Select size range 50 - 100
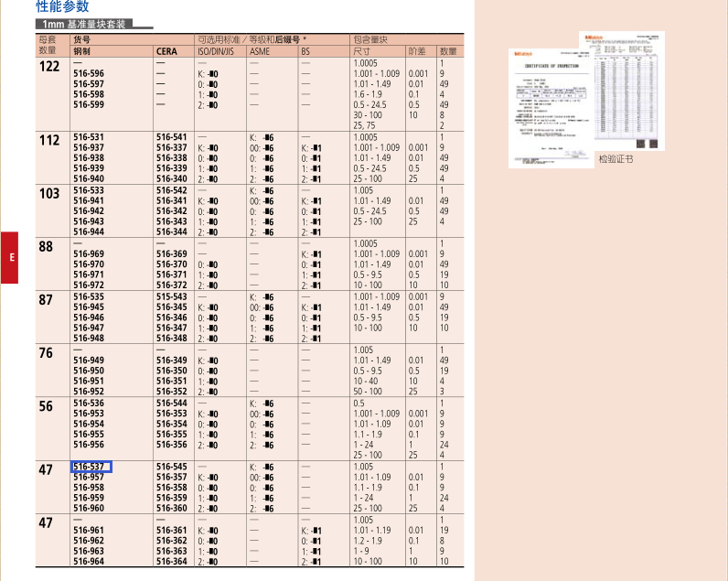Screen dimensions: 728x581 [368, 392]
